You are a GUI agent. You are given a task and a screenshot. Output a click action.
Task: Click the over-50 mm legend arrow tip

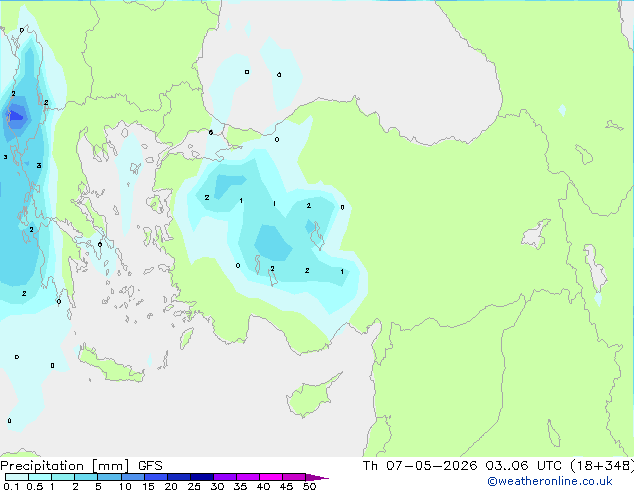tap(317, 477)
